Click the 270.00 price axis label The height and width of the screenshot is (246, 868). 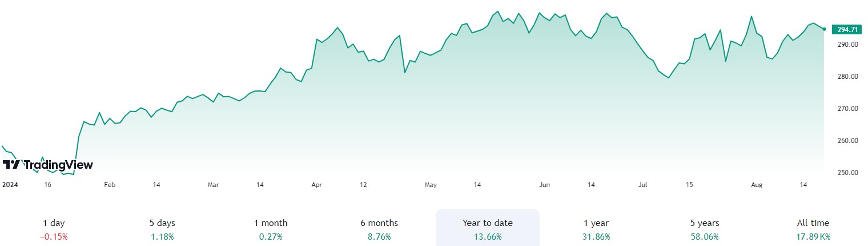tap(847, 109)
